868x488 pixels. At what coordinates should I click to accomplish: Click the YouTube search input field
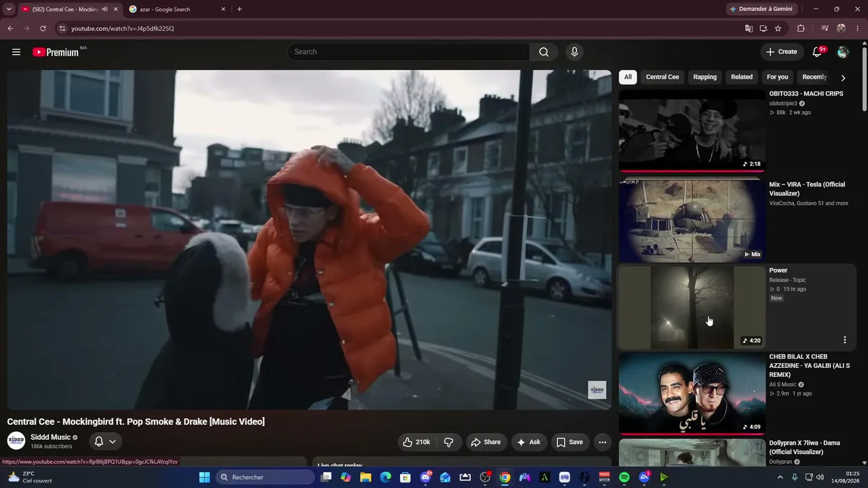click(408, 52)
